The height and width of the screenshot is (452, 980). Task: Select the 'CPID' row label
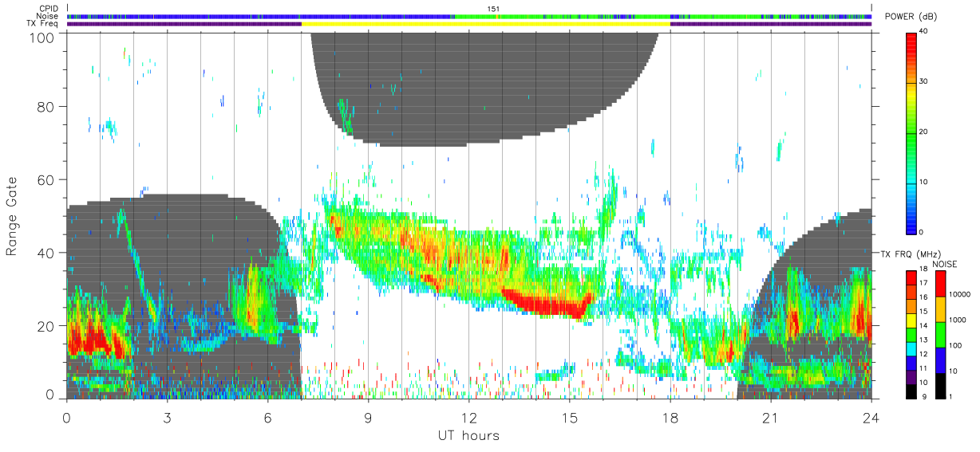click(49, 9)
